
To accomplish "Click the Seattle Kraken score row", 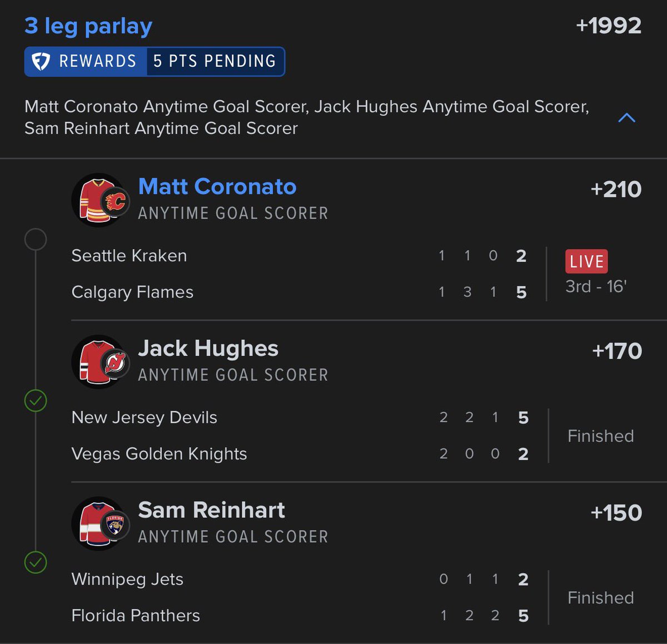I will [300, 256].
